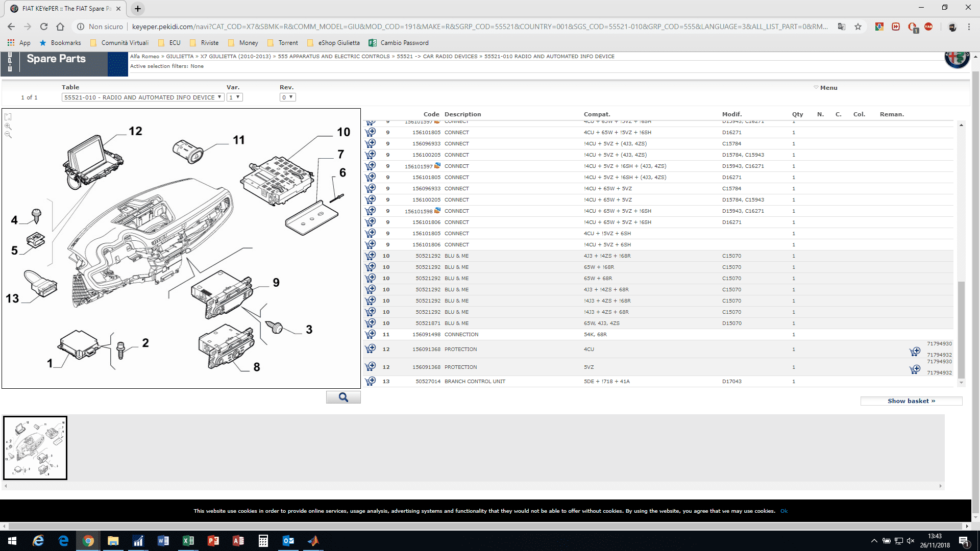
Task: Open the eShop Giulietta bookmark folder
Action: [x=334, y=43]
